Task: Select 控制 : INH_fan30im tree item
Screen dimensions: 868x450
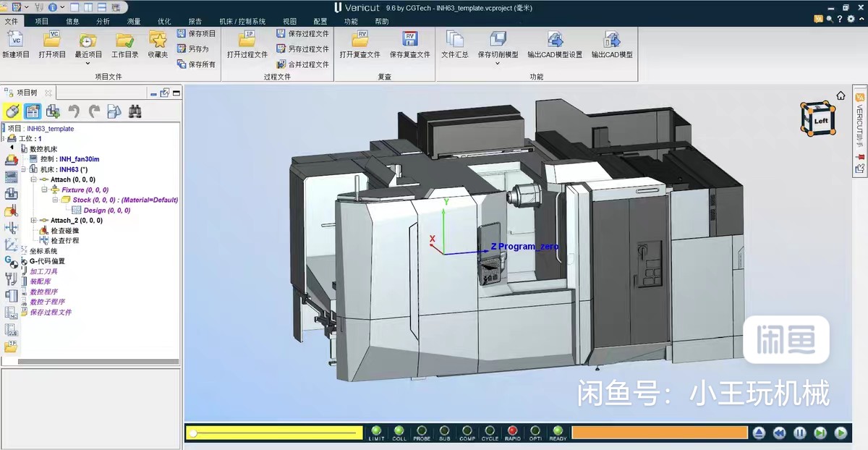Action: click(x=69, y=159)
